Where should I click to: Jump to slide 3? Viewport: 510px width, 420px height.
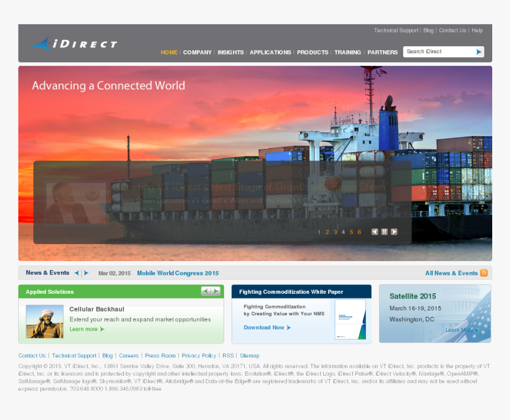[335, 232]
